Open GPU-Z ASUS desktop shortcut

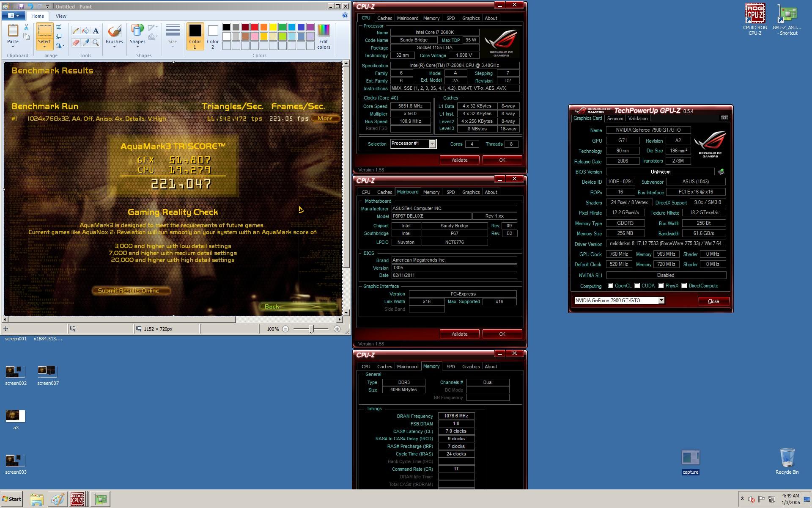coord(787,19)
